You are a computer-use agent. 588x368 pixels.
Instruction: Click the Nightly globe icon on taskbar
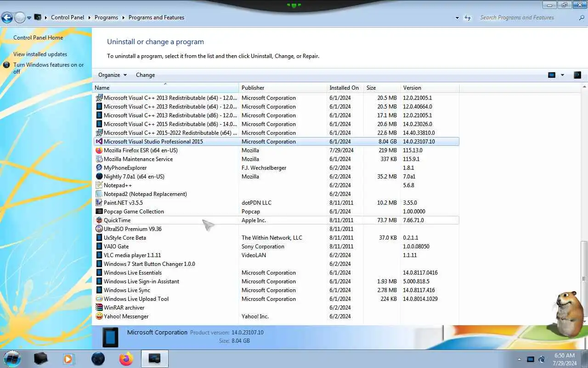coord(98,359)
